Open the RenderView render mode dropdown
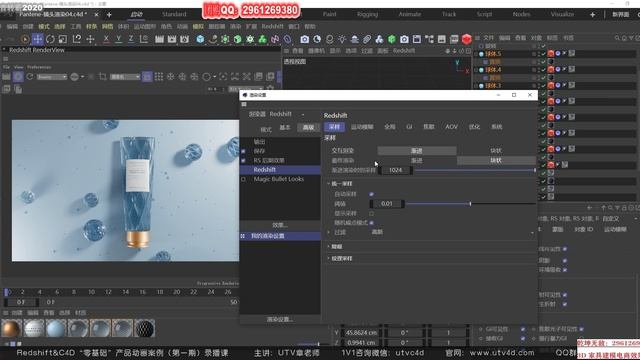640x360 pixels. (x=52, y=77)
